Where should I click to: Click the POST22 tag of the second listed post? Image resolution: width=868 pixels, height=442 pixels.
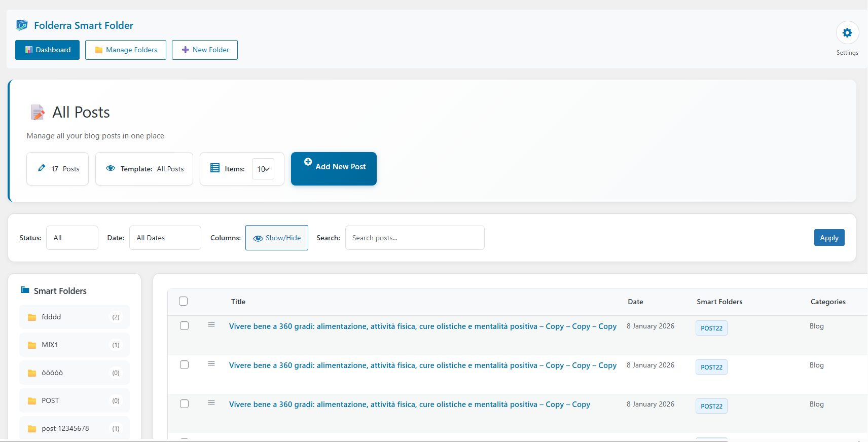point(711,367)
